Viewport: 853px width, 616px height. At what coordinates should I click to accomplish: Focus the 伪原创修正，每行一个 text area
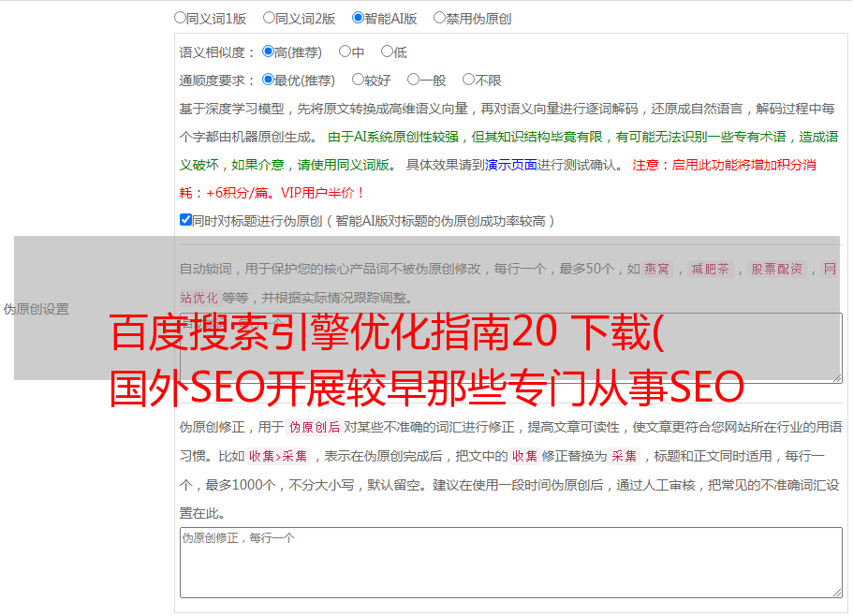[511, 563]
